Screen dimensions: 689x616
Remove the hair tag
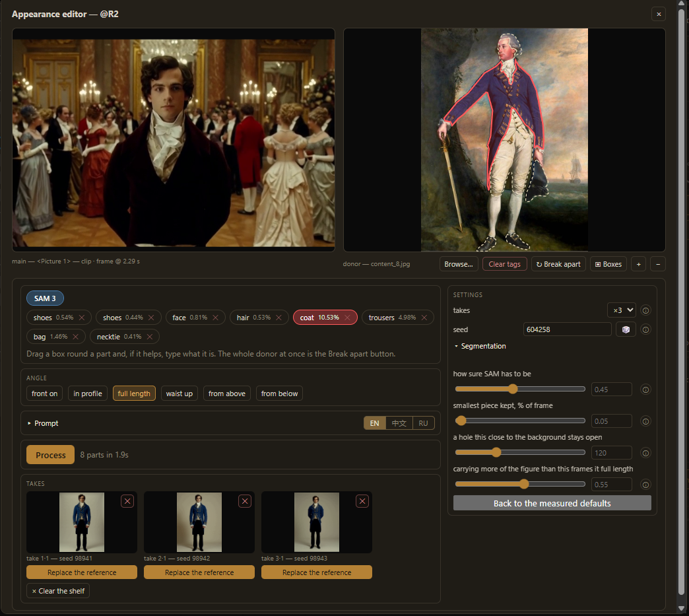(279, 318)
